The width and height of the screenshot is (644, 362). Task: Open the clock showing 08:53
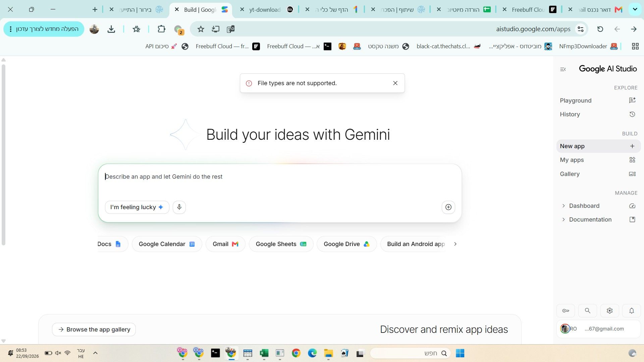(27, 353)
